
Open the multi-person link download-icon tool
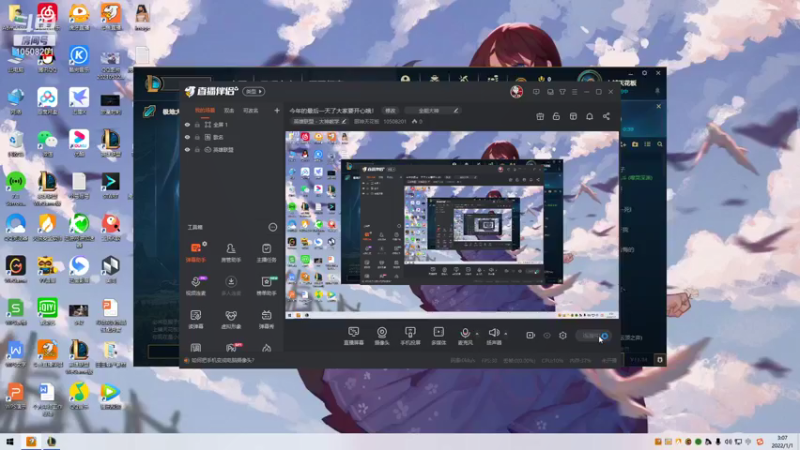tap(231, 285)
